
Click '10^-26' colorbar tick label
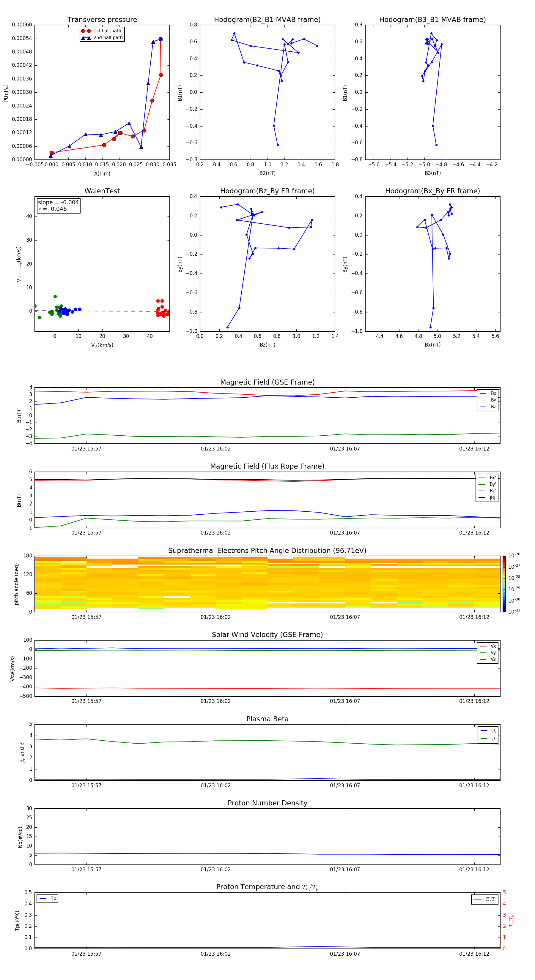514,555
